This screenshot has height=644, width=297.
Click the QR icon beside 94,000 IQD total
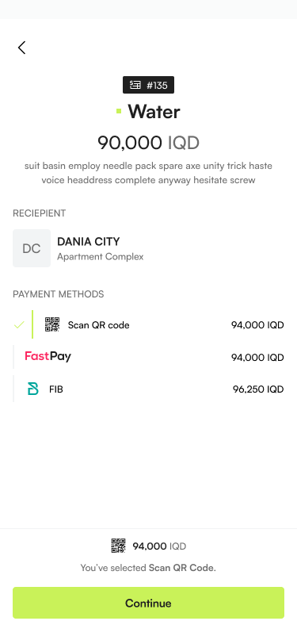[x=119, y=546]
